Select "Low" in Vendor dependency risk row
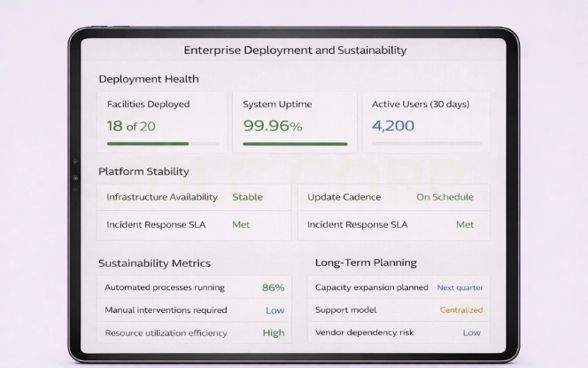Image resolution: width=588 pixels, height=368 pixels. pos(472,333)
